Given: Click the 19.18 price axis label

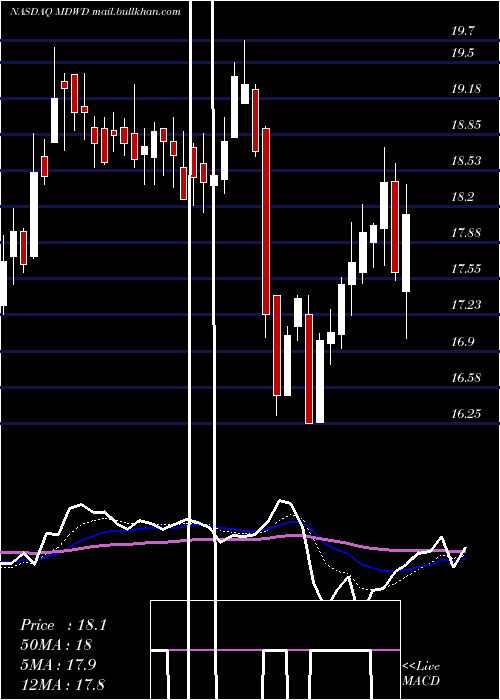Looking at the screenshot, I should [x=466, y=89].
